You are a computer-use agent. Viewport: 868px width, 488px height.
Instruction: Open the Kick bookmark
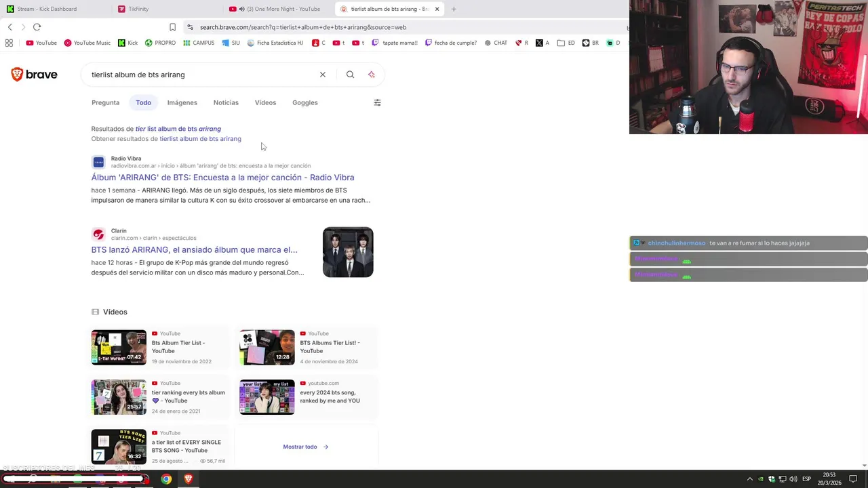tap(127, 43)
